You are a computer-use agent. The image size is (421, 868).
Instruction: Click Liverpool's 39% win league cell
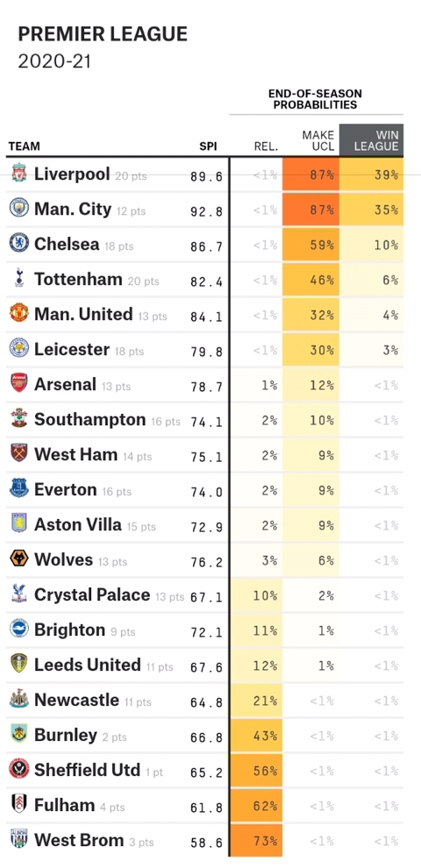(x=371, y=175)
